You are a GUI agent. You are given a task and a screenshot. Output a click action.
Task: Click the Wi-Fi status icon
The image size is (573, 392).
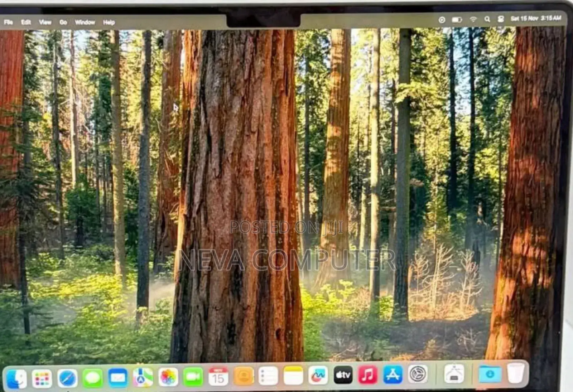[473, 19]
